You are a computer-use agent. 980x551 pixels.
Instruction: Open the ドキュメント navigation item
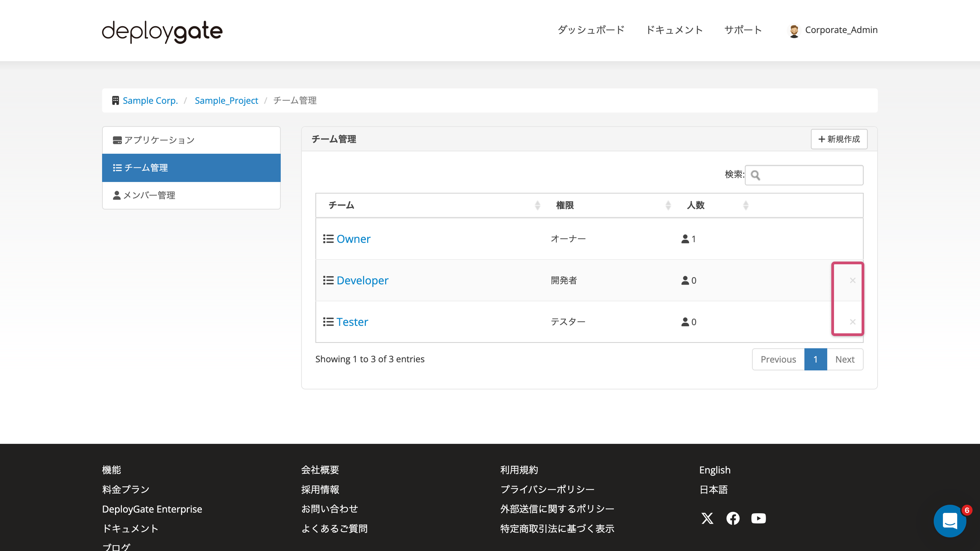click(x=675, y=30)
